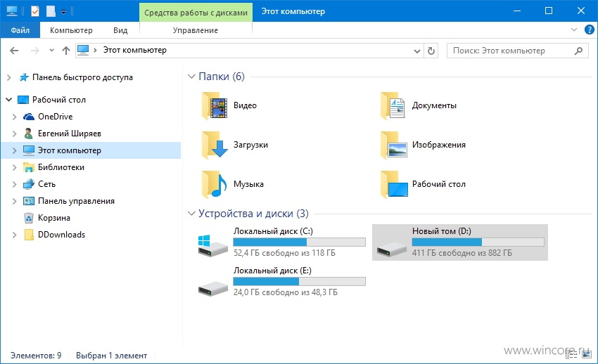Switch to details view icon in status bar
Screen dimensions: 598x364
pyautogui.click(x=571, y=355)
